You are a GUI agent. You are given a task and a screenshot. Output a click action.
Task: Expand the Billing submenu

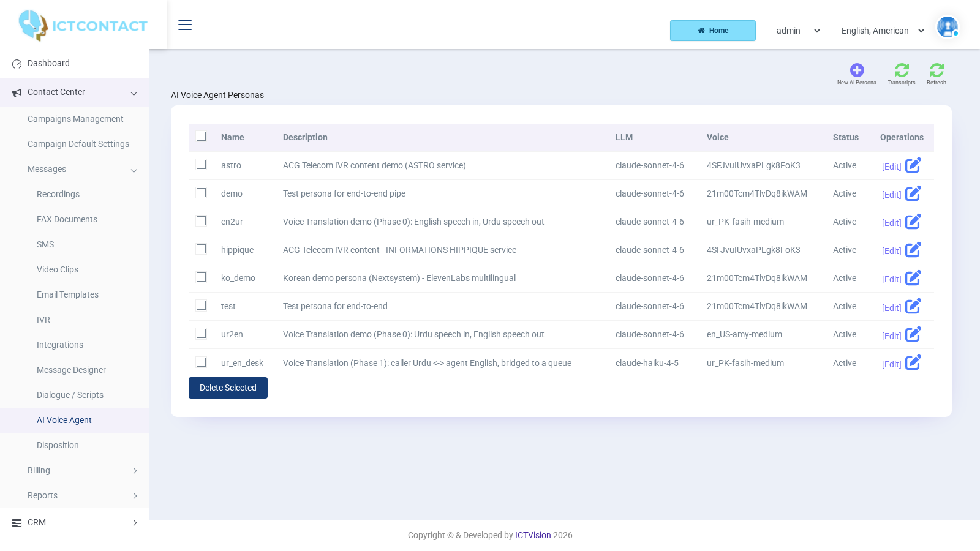(74, 470)
